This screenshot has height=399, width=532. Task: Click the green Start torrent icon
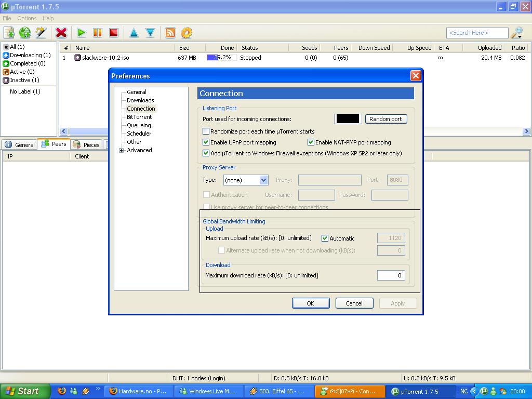pyautogui.click(x=82, y=33)
